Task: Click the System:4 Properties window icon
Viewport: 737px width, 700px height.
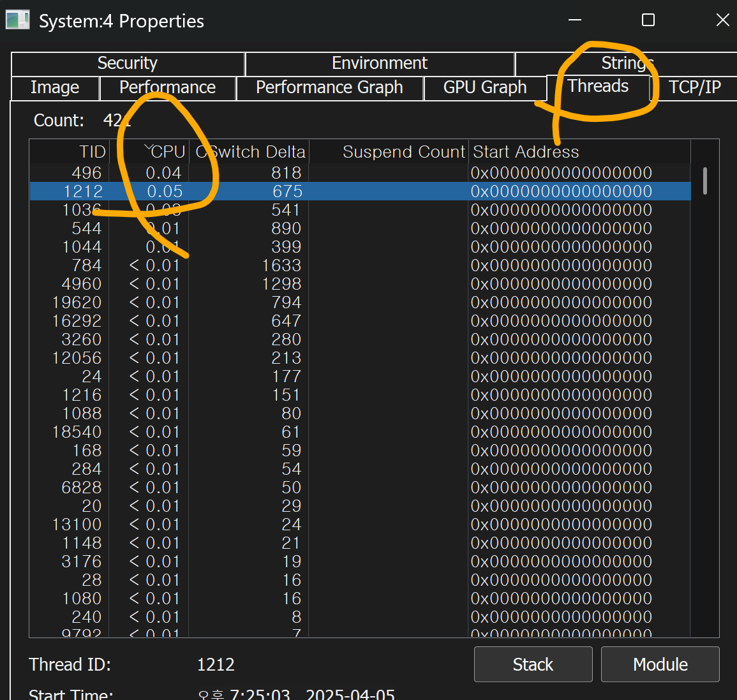Action: click(18, 20)
